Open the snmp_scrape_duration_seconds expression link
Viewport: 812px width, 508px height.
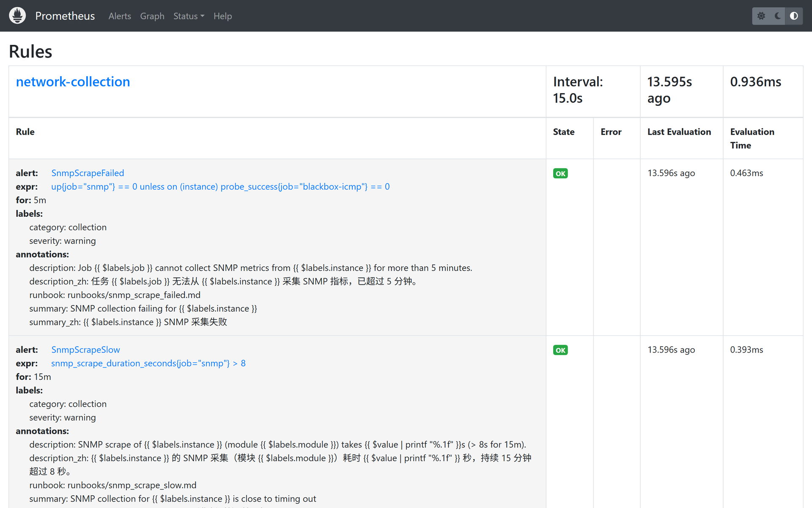[148, 363]
